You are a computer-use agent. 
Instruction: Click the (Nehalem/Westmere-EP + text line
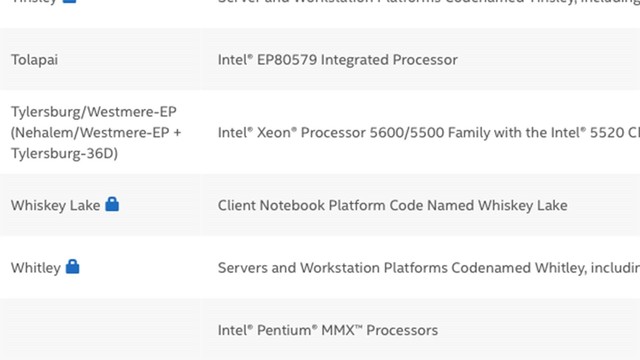point(96,132)
